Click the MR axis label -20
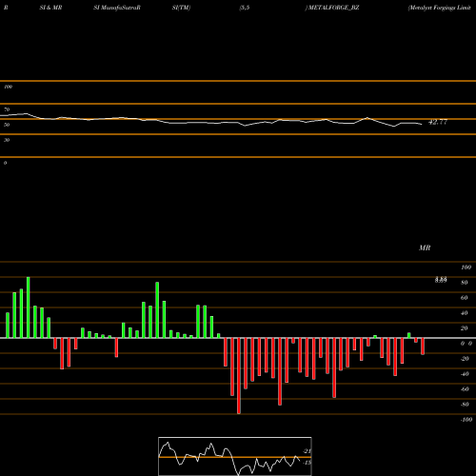The image size is (476, 476). pyautogui.click(x=465, y=359)
